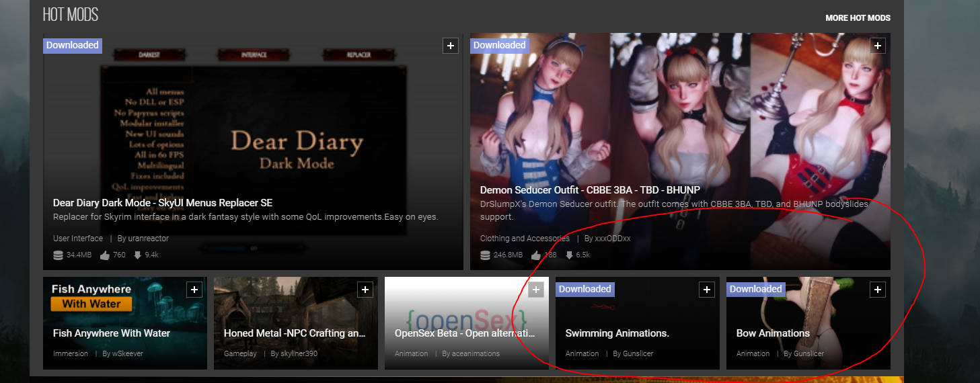Click Downloaded badge on Demon Seducer Outfit
The width and height of the screenshot is (980, 383).
coord(499,46)
